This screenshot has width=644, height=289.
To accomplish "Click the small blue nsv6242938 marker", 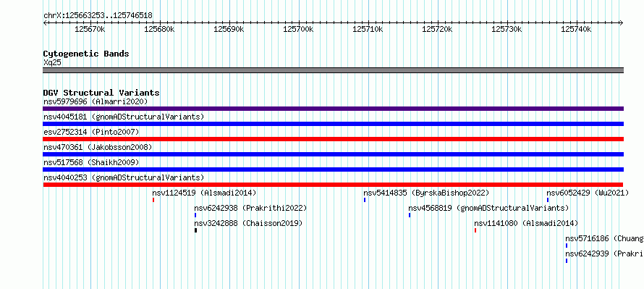I will coord(195,215).
